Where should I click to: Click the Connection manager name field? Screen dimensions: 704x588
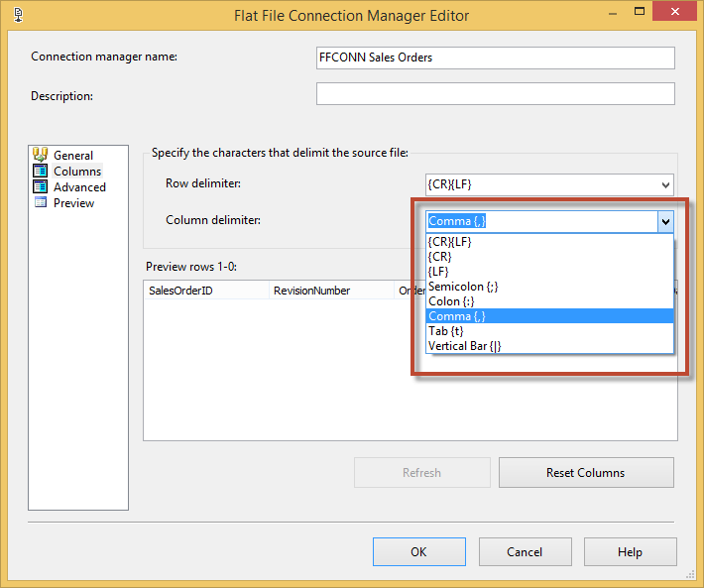click(x=495, y=58)
